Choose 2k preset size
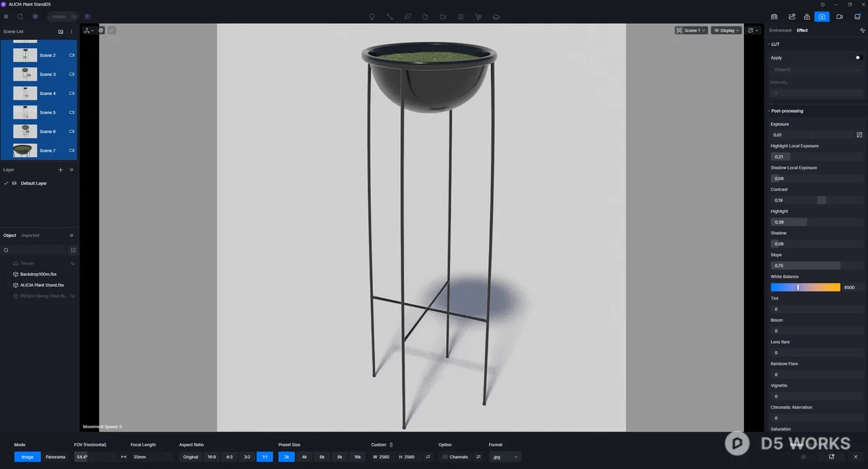This screenshot has height=469, width=868. 286,457
